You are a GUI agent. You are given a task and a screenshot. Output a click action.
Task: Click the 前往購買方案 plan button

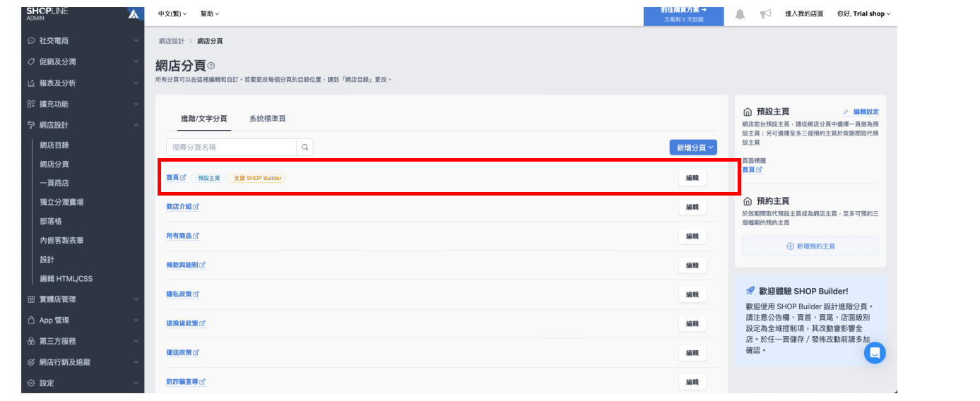tap(683, 15)
